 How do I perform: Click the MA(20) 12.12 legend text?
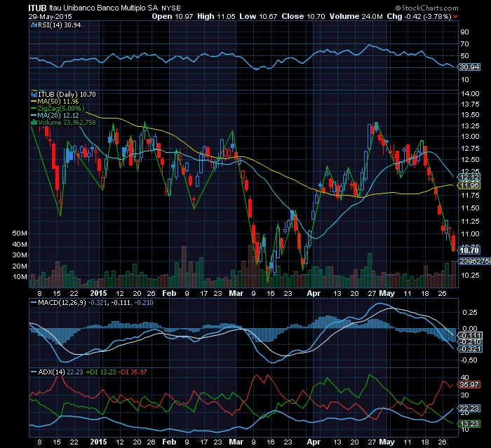(58, 116)
